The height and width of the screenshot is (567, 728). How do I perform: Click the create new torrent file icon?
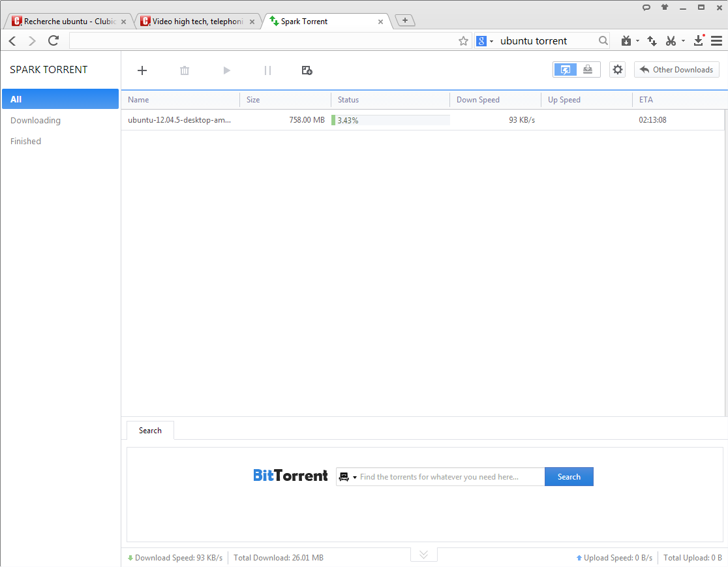pyautogui.click(x=307, y=70)
